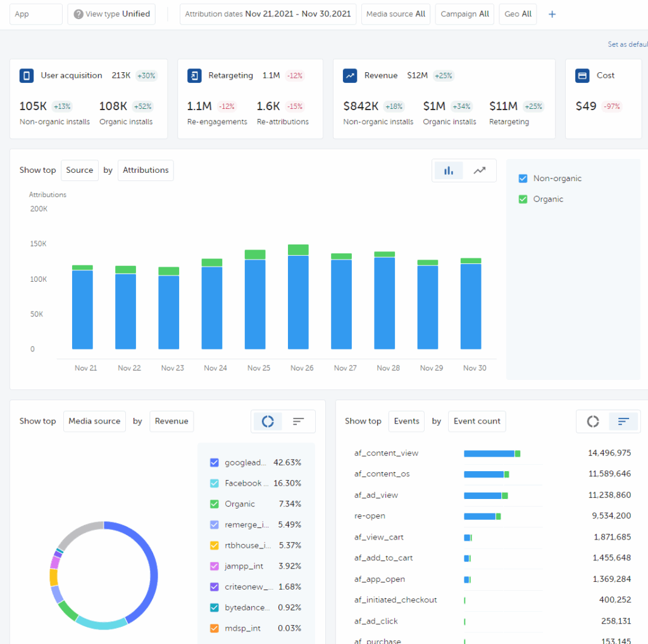The image size is (648, 644).
Task: Show media source revenue as donut chart
Action: (x=268, y=422)
